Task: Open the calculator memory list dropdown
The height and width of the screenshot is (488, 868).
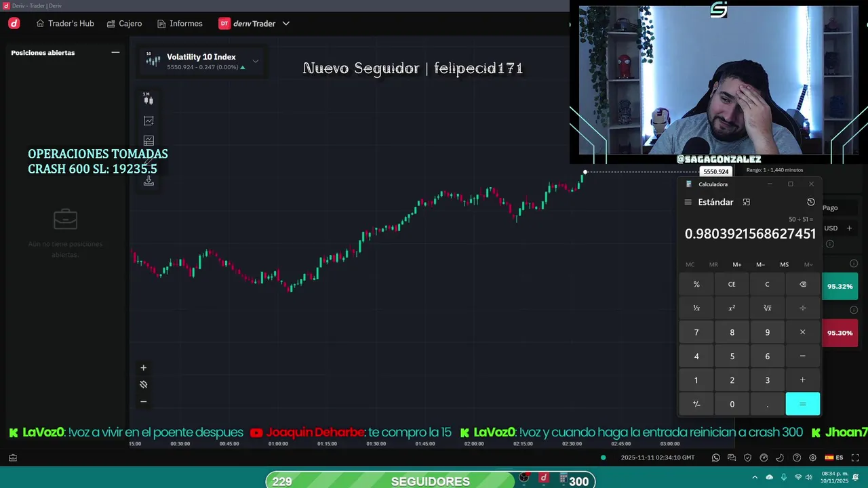Action: (808, 264)
